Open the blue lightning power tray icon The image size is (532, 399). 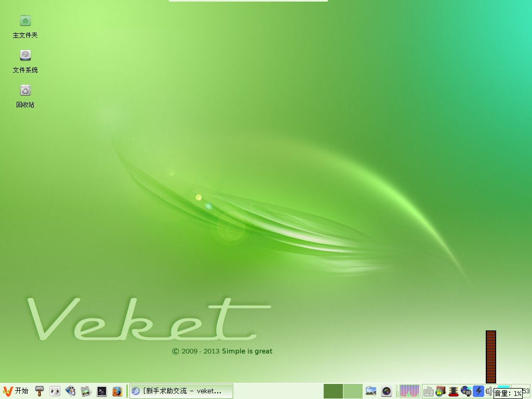478,391
